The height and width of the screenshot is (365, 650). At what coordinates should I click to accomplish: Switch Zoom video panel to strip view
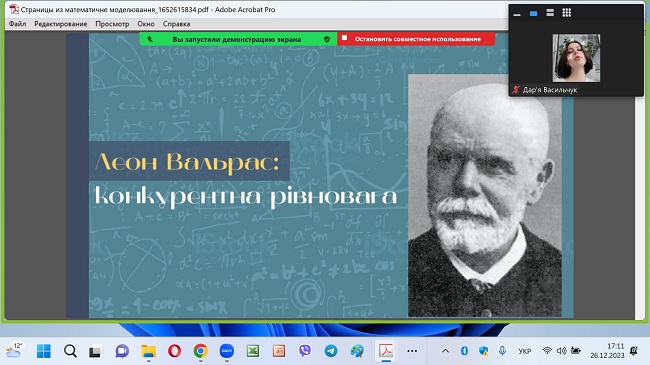pyautogui.click(x=550, y=13)
